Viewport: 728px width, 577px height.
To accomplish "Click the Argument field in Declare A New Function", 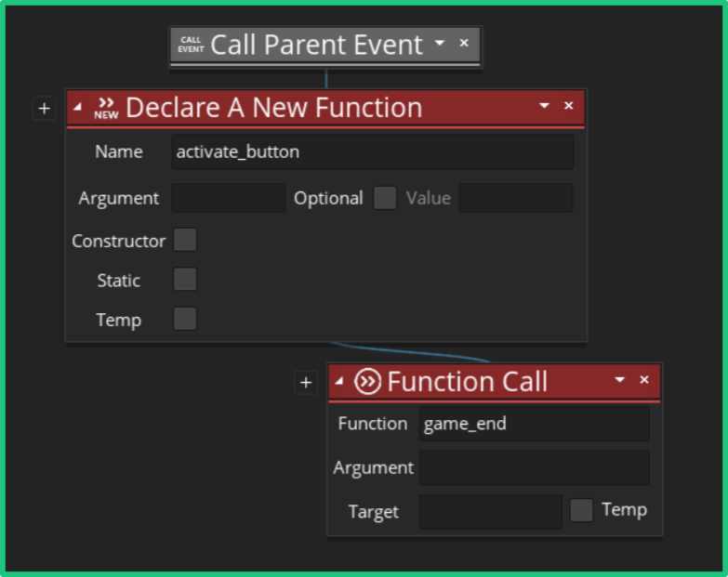I will (x=229, y=198).
